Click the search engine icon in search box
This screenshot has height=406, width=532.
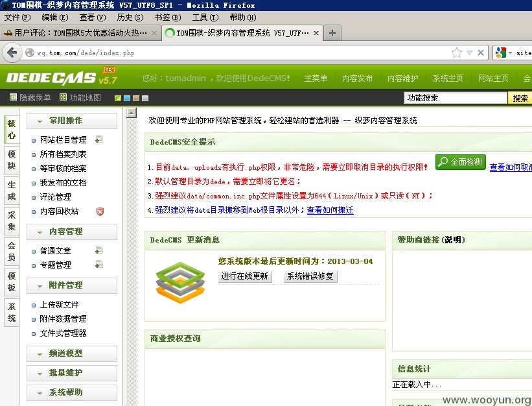pos(501,53)
